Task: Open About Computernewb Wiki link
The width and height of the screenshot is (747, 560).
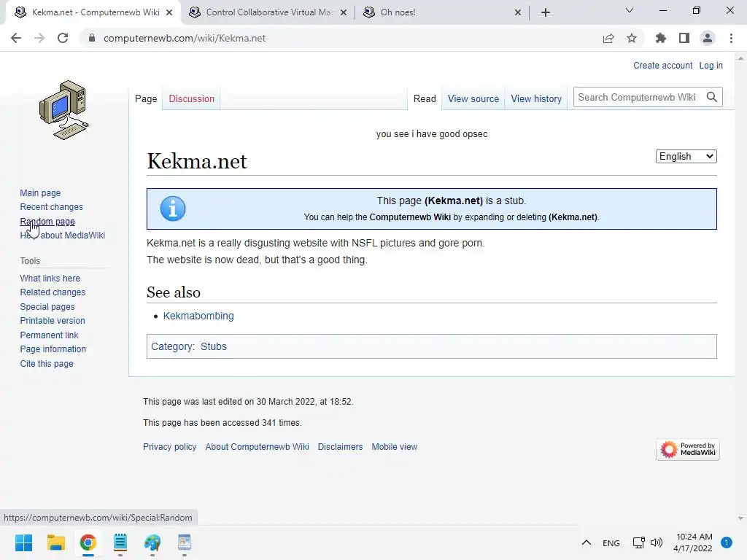Action: (x=257, y=447)
